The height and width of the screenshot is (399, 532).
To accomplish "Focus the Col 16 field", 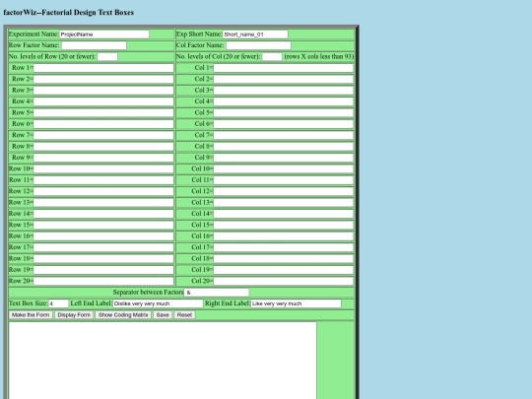I will 284,236.
